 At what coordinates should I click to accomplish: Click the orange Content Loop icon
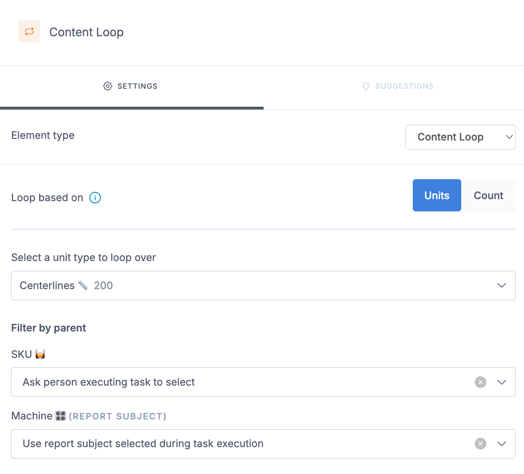[29, 31]
